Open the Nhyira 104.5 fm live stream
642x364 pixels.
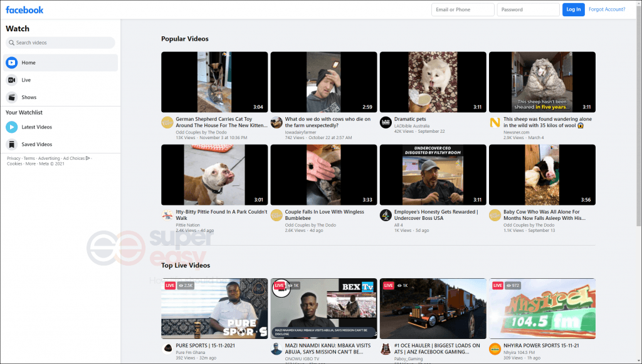click(x=542, y=309)
